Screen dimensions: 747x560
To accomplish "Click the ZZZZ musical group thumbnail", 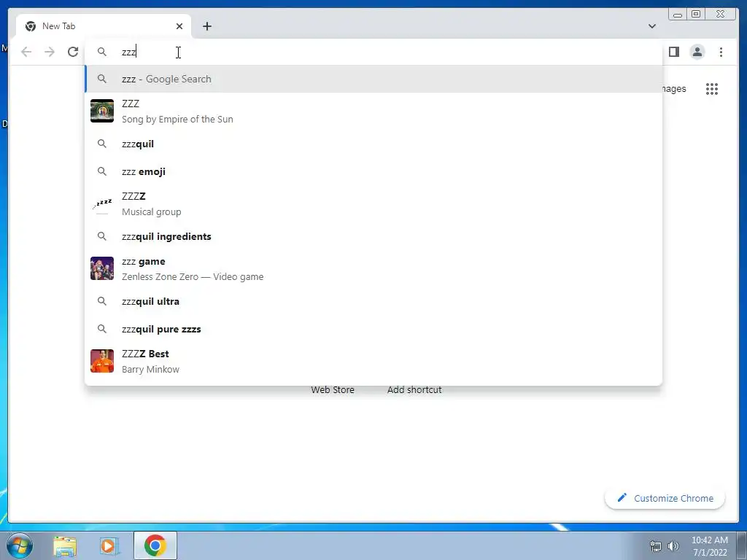I will point(102,204).
